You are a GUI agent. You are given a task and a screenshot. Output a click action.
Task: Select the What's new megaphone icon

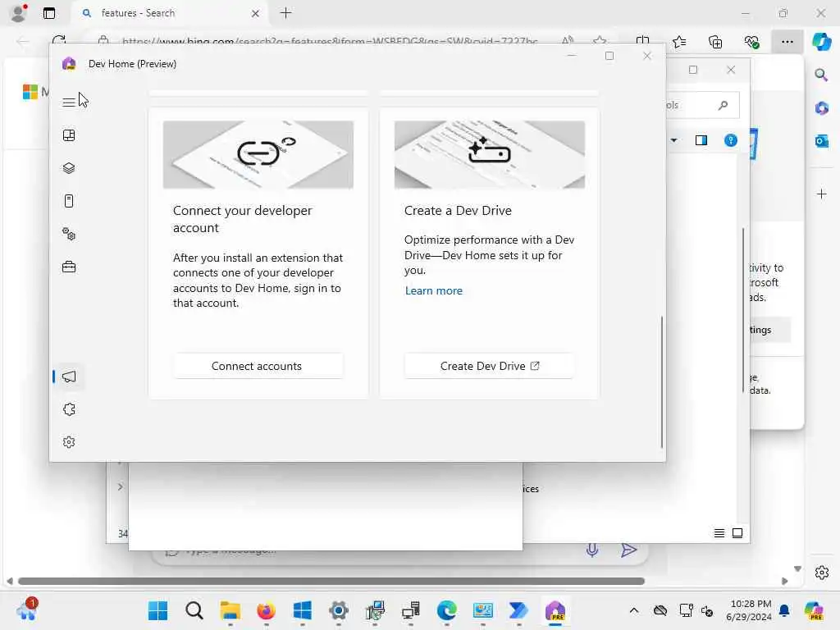click(x=69, y=377)
